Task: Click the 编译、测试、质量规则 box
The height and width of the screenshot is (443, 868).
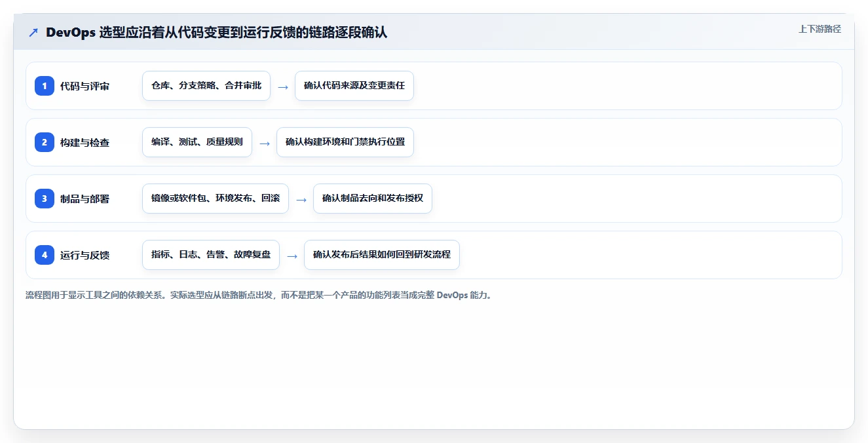Action: [197, 142]
